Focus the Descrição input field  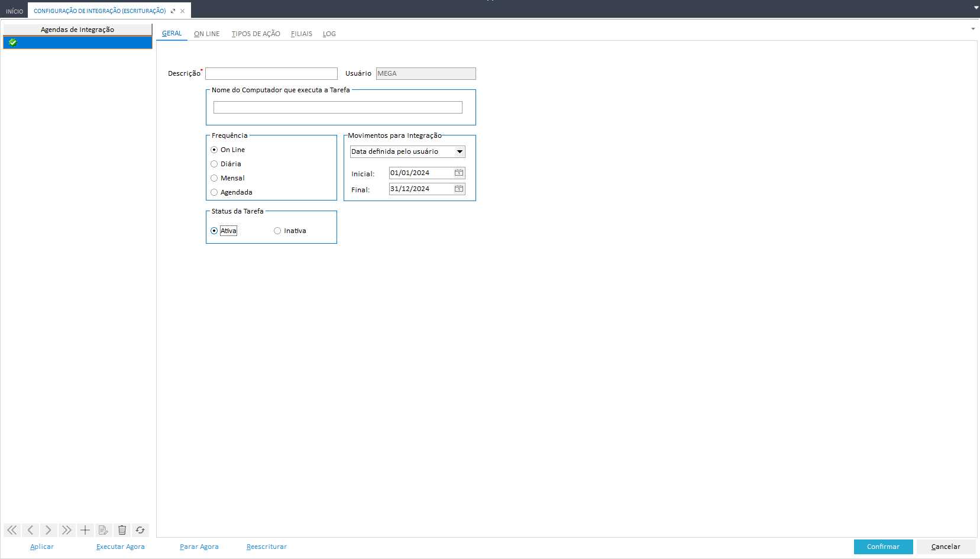pyautogui.click(x=271, y=73)
